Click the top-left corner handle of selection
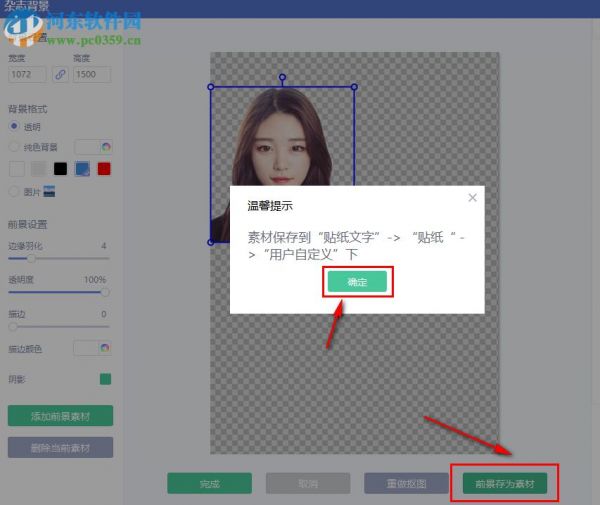The height and width of the screenshot is (505, 600). click(x=211, y=87)
